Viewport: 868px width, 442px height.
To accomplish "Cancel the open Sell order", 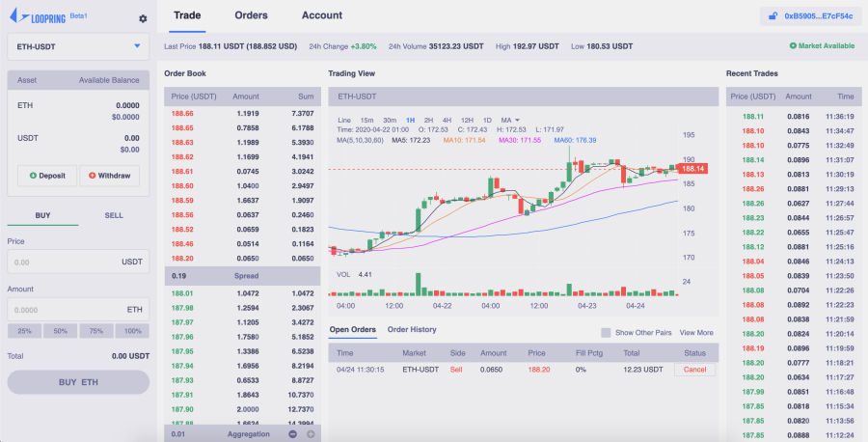I will 694,370.
